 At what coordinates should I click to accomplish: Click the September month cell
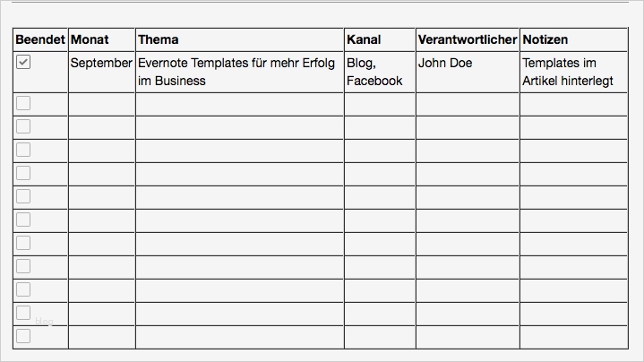[101, 64]
